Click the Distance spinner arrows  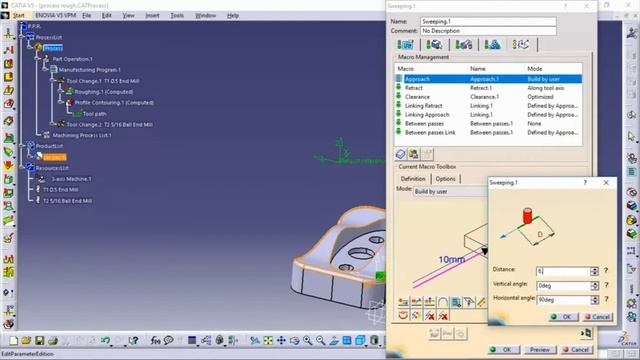(594, 271)
